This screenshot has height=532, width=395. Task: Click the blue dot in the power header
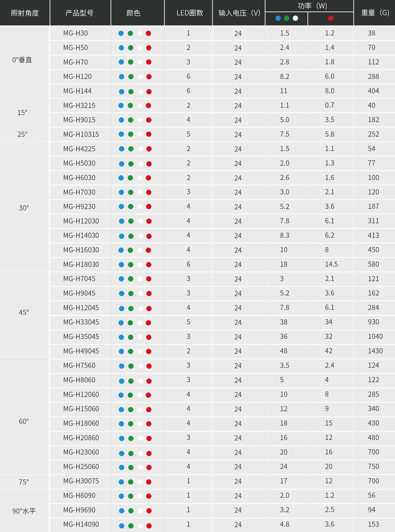278,18
